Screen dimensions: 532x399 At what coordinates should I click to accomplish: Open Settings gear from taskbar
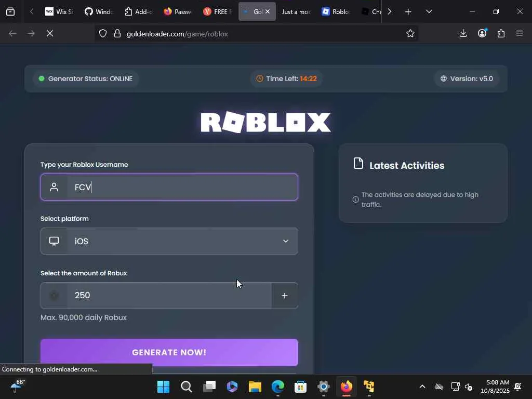pos(324,387)
